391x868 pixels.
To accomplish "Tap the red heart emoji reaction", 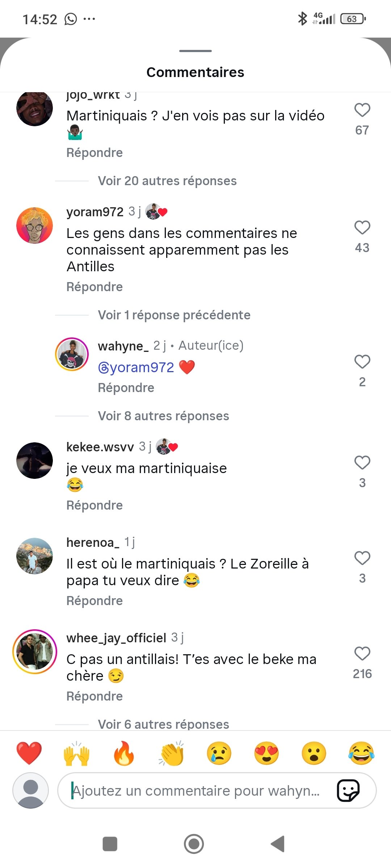I will pos(29,753).
